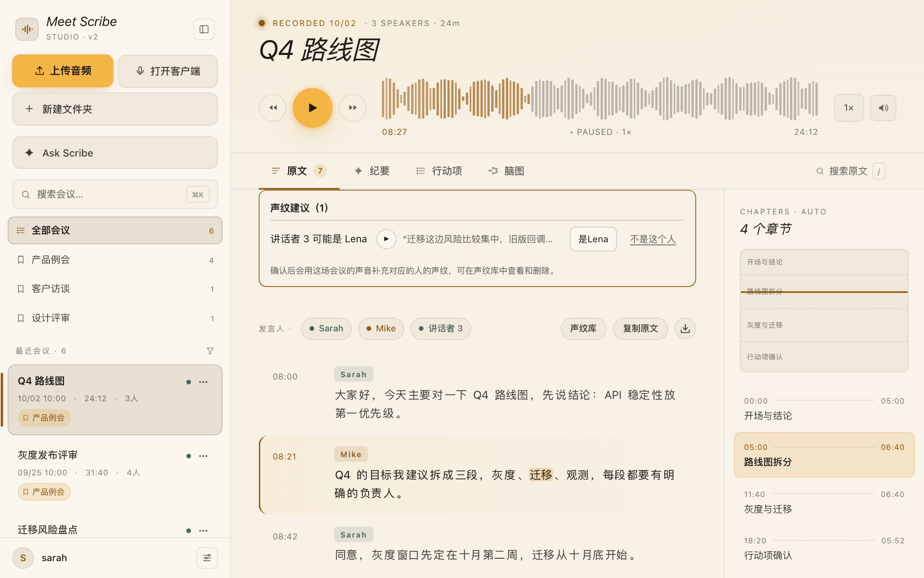Open the 产品例会 folder
924x578 pixels.
click(115, 260)
